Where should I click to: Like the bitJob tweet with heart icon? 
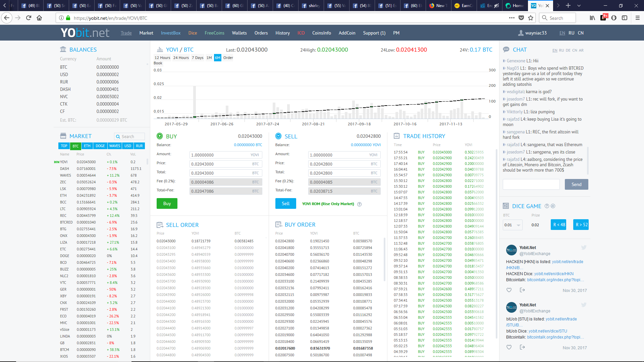click(x=509, y=347)
